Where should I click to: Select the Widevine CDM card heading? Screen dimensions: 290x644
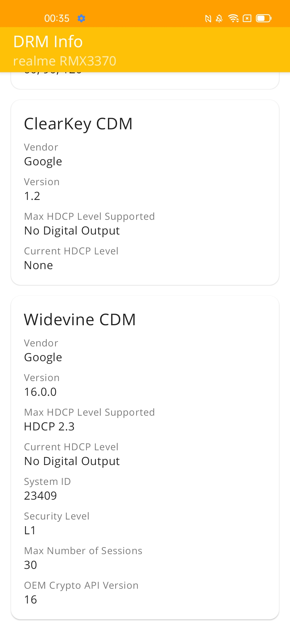coord(80,320)
